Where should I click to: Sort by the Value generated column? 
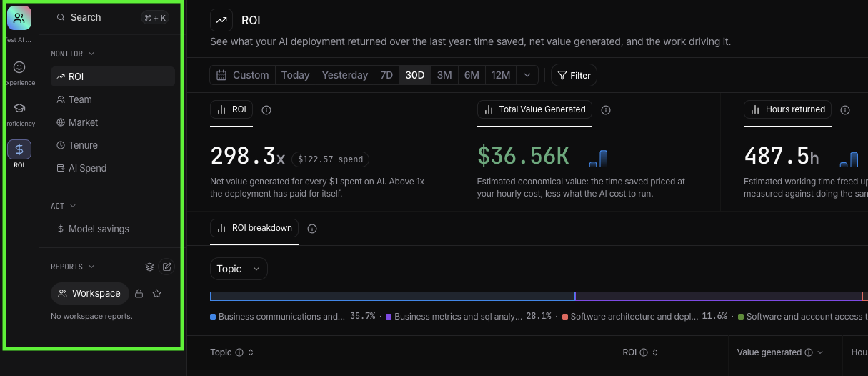point(819,352)
